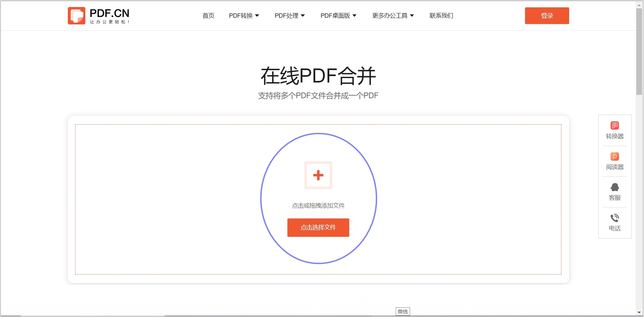Expand the PDF转换 dropdown menu
The image size is (644, 317).
244,16
